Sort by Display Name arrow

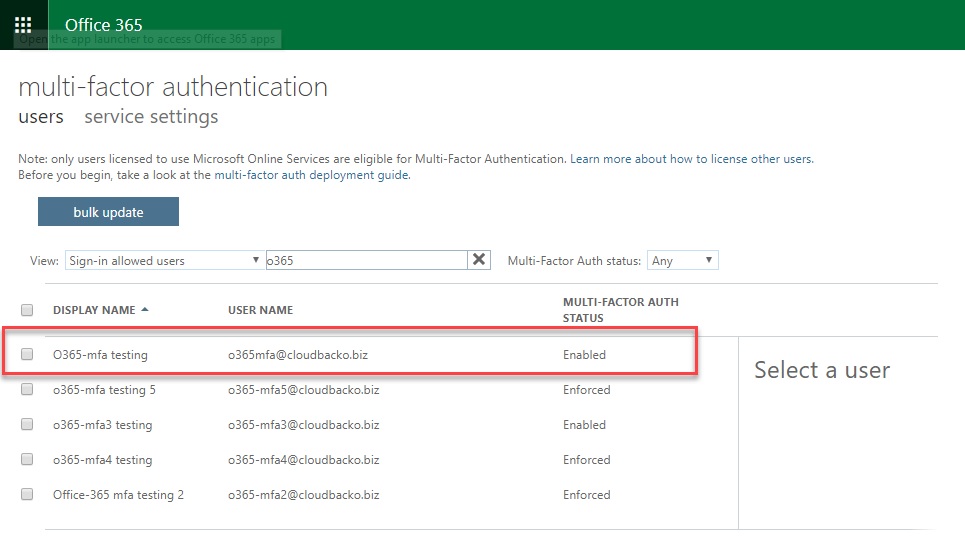(145, 310)
